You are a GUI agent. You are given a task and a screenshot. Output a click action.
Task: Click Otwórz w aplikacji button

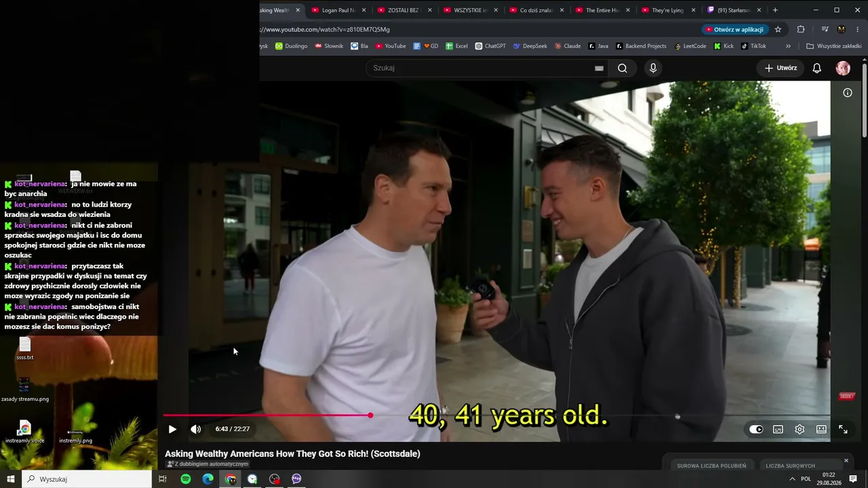click(x=735, y=29)
